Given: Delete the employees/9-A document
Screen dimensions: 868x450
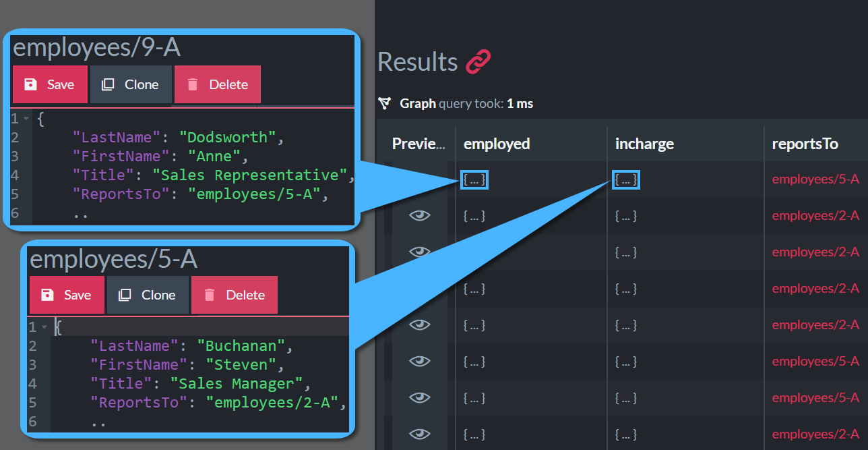Looking at the screenshot, I should coord(218,84).
